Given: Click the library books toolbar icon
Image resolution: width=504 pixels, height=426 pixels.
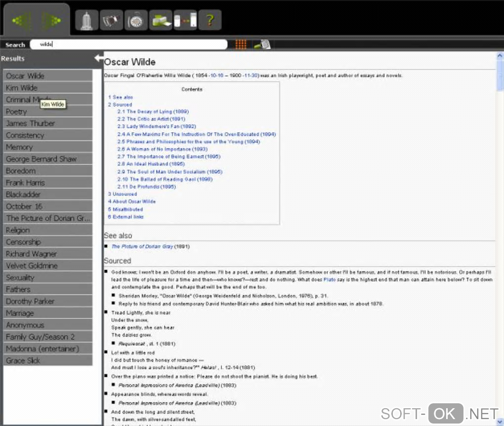Looking at the screenshot, I should pyautogui.click(x=111, y=20).
